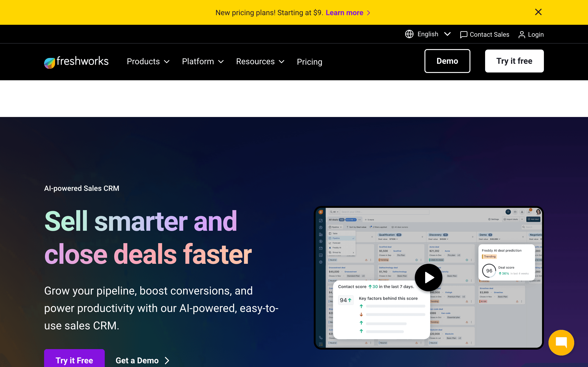The image size is (588, 367).
Task: Open the yellow chat widget at bottom right
Action: tap(561, 342)
